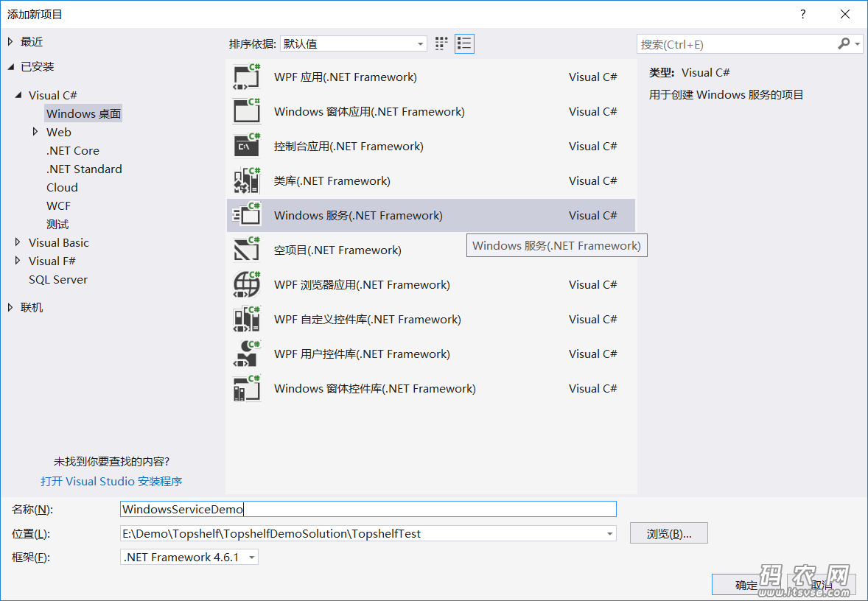Screen dimensions: 868x601
Task: Pick the 空项目 empty project icon
Action: click(x=247, y=250)
